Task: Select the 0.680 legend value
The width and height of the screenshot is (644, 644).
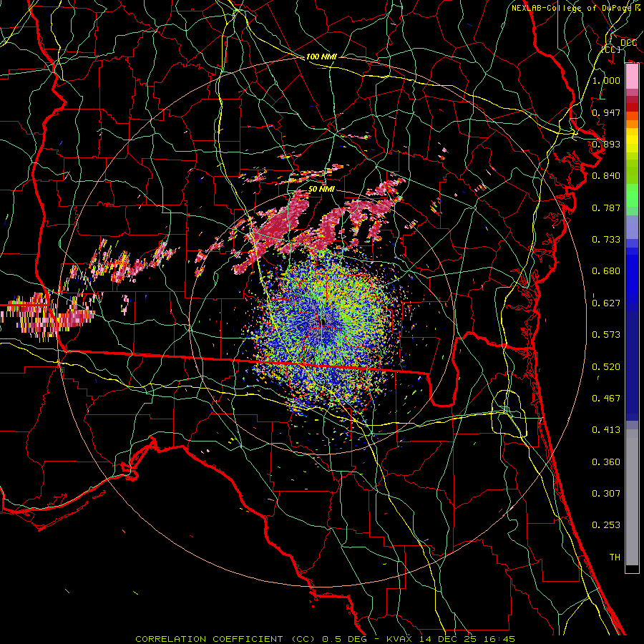Action: tap(606, 271)
